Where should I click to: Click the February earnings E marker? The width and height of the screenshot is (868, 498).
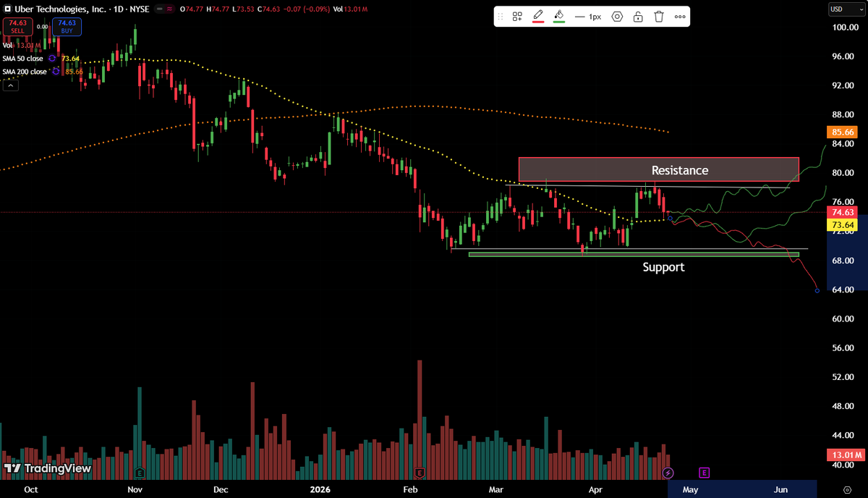pos(419,473)
